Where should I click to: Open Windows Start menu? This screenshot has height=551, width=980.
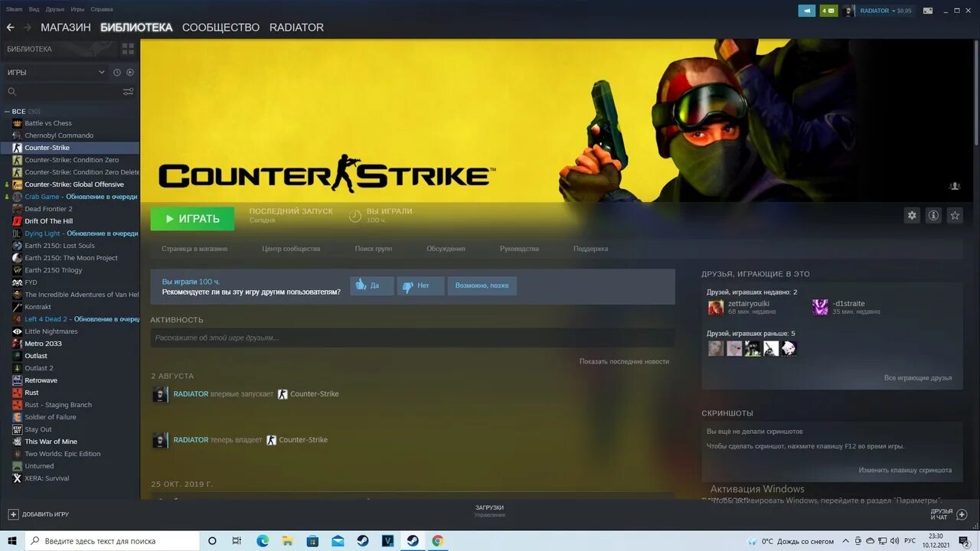point(12,541)
